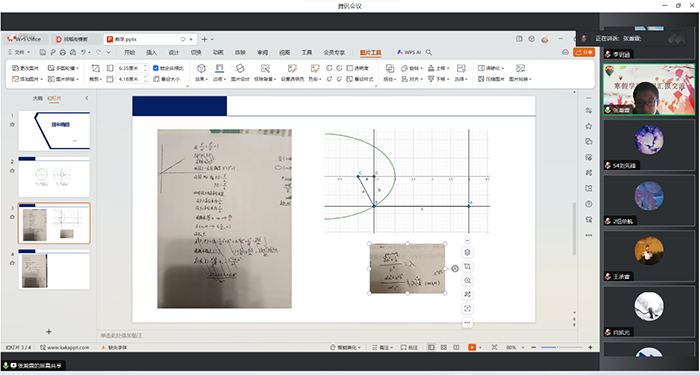Click the orange 分享 share button
Image resolution: width=700 pixels, height=375 pixels.
(x=584, y=52)
